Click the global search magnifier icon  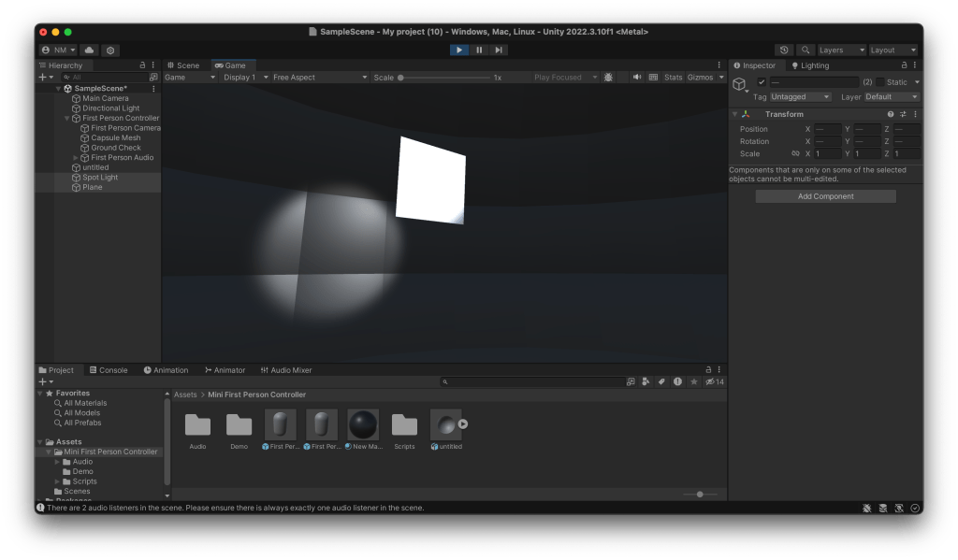[x=805, y=50]
